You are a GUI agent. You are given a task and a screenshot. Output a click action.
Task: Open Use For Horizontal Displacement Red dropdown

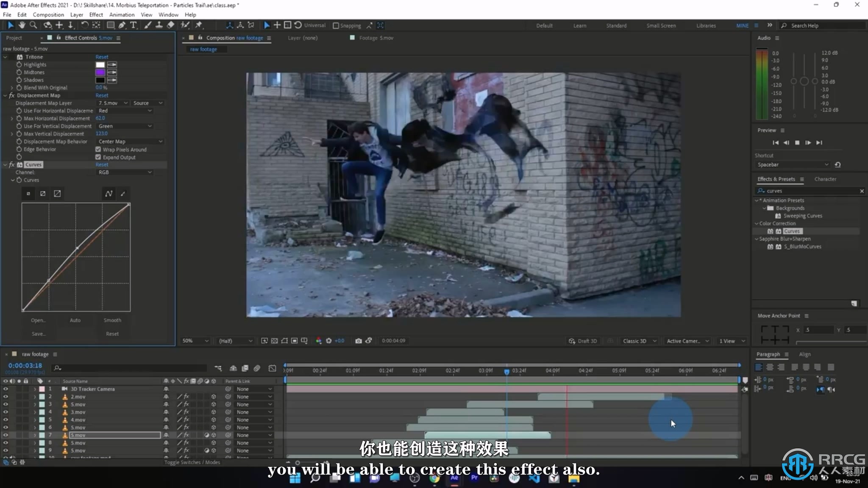coord(125,111)
